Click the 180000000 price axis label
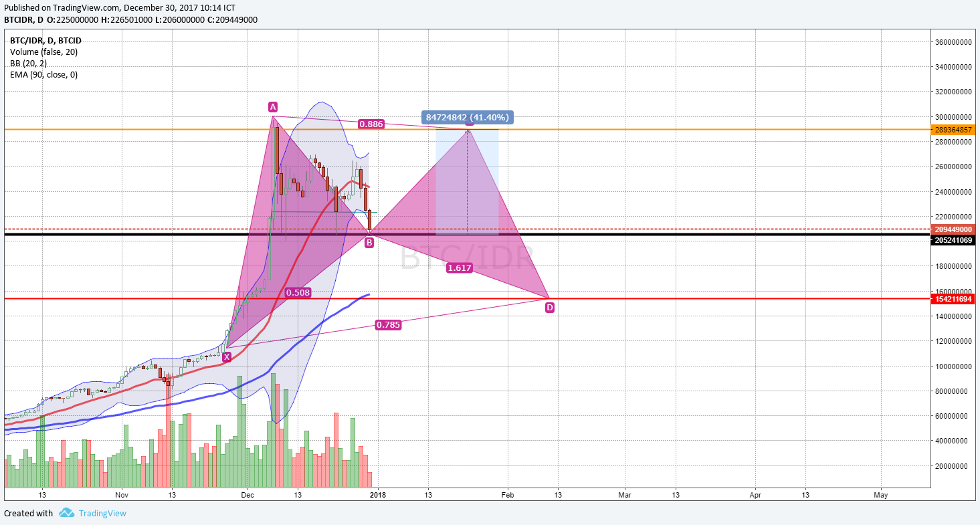 [953, 266]
